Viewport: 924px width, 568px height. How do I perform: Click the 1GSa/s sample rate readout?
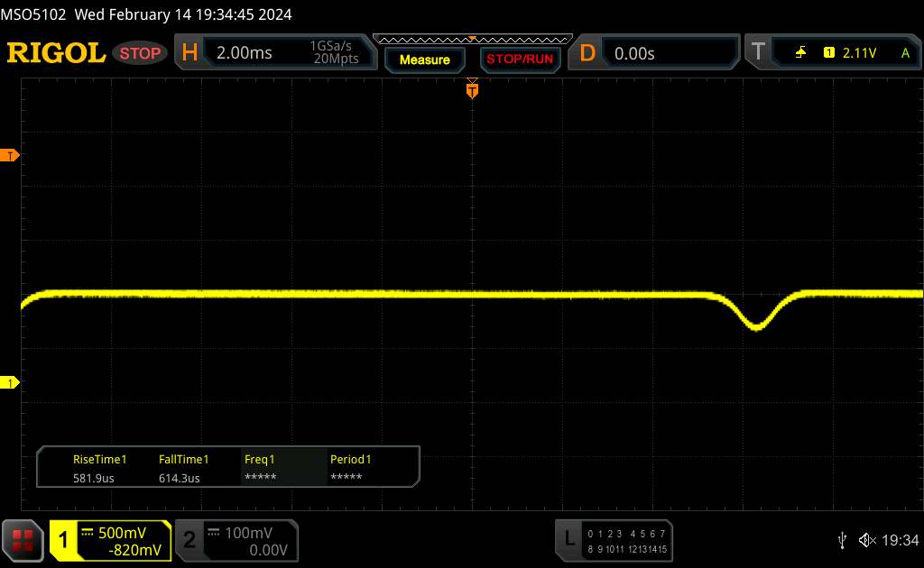(x=330, y=46)
